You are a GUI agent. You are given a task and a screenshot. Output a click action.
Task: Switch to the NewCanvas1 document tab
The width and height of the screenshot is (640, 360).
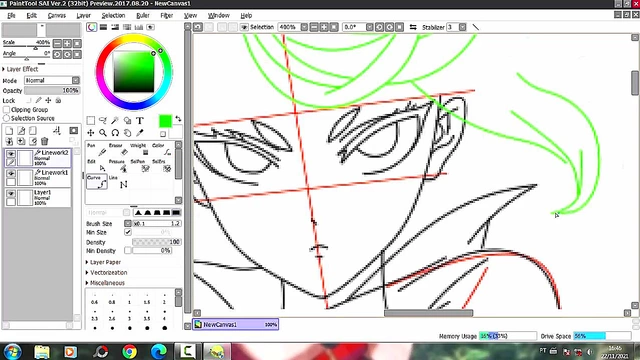pos(236,324)
